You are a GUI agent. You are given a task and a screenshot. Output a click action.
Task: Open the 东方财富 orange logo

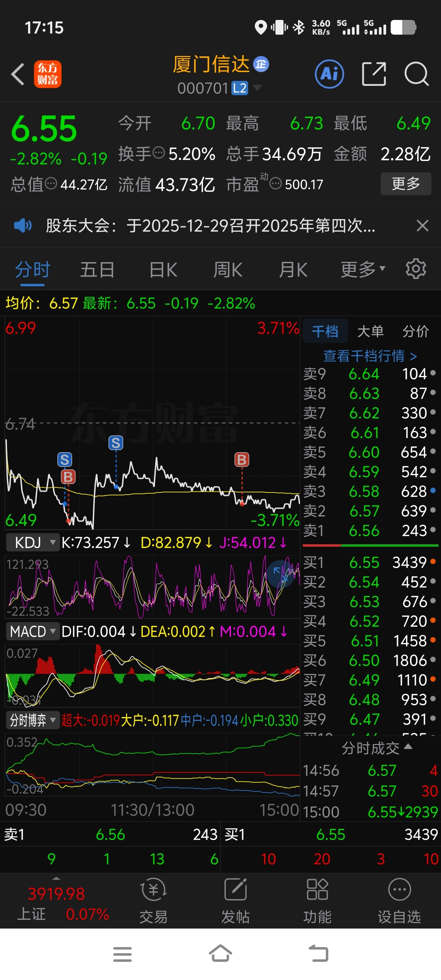(x=48, y=74)
